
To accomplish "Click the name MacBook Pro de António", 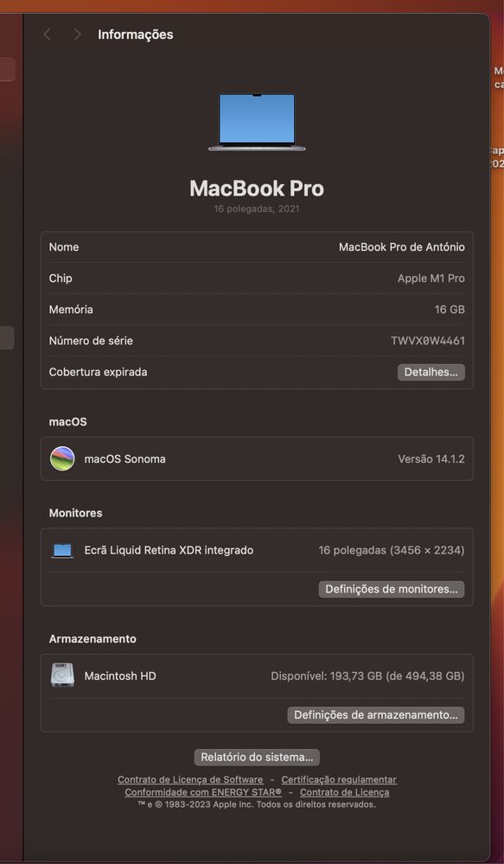I will [x=401, y=246].
